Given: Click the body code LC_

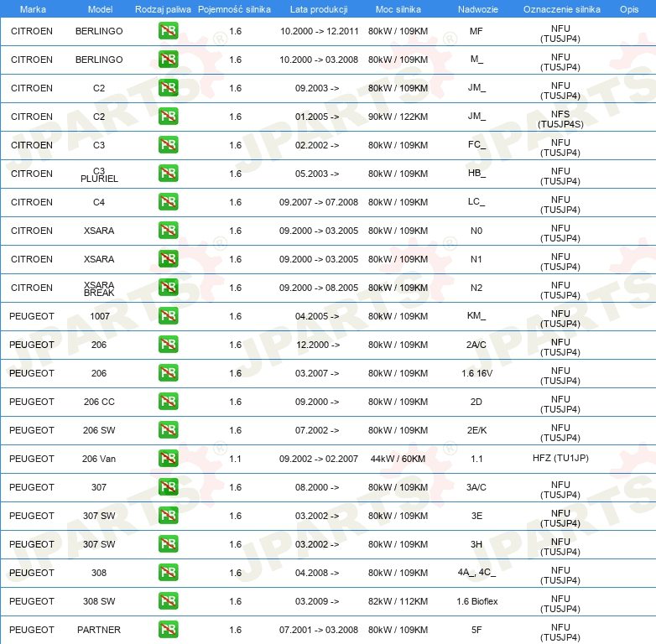Looking at the screenshot, I should tap(476, 201).
